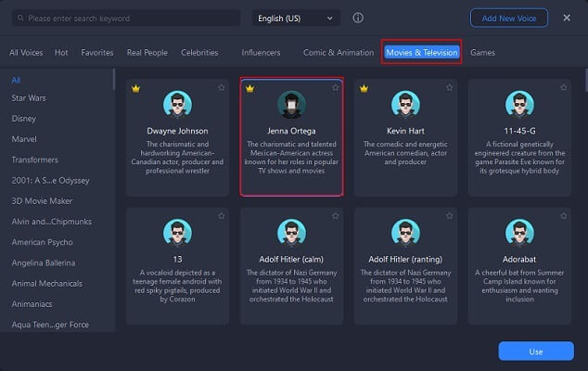Click the info icon beside language dropdown
The image size is (588, 371).
click(358, 18)
